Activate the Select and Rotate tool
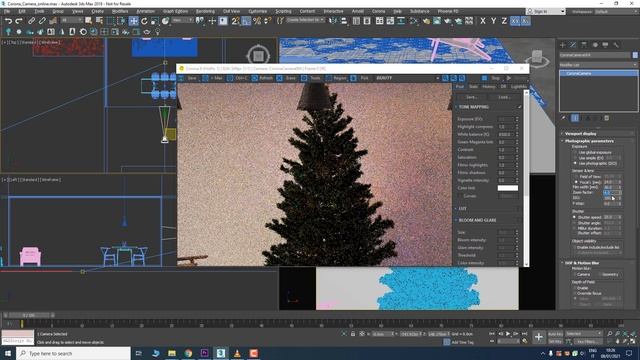This screenshot has height=360, width=640. pyautogui.click(x=144, y=20)
